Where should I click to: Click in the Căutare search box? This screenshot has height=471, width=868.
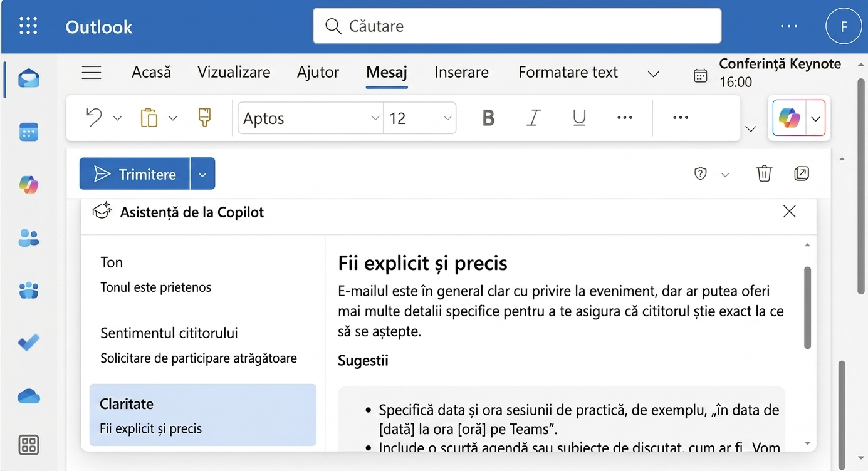click(x=517, y=26)
